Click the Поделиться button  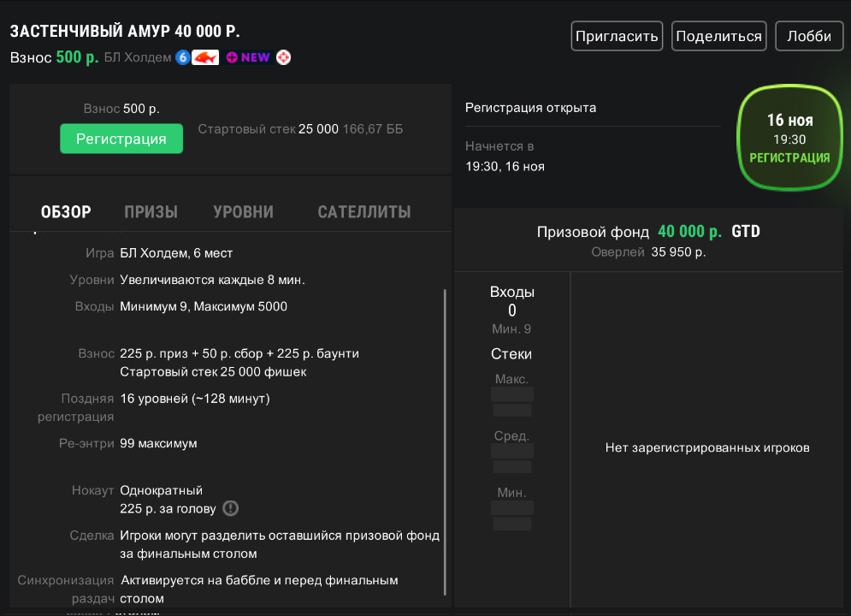coord(718,37)
